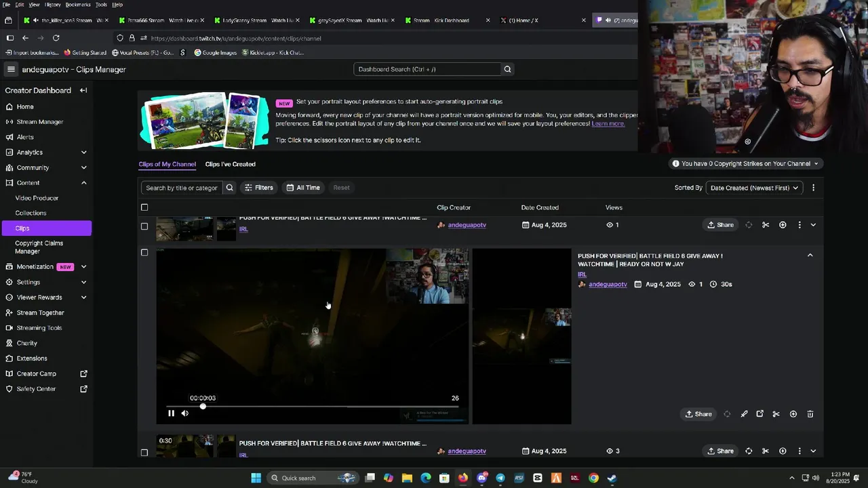The width and height of the screenshot is (868, 488).
Task: Open the Filters button
Action: [258, 188]
